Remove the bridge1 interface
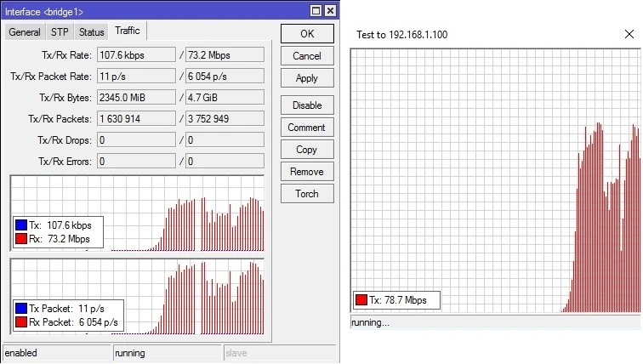The image size is (643, 364). point(306,172)
